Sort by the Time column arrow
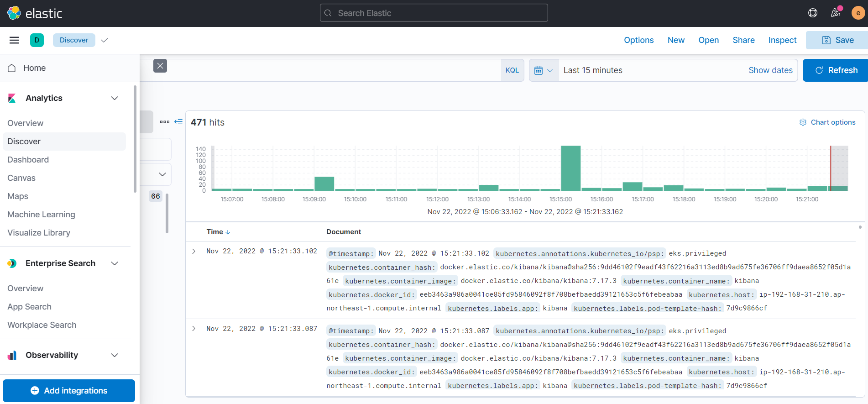This screenshot has width=868, height=404. point(228,232)
